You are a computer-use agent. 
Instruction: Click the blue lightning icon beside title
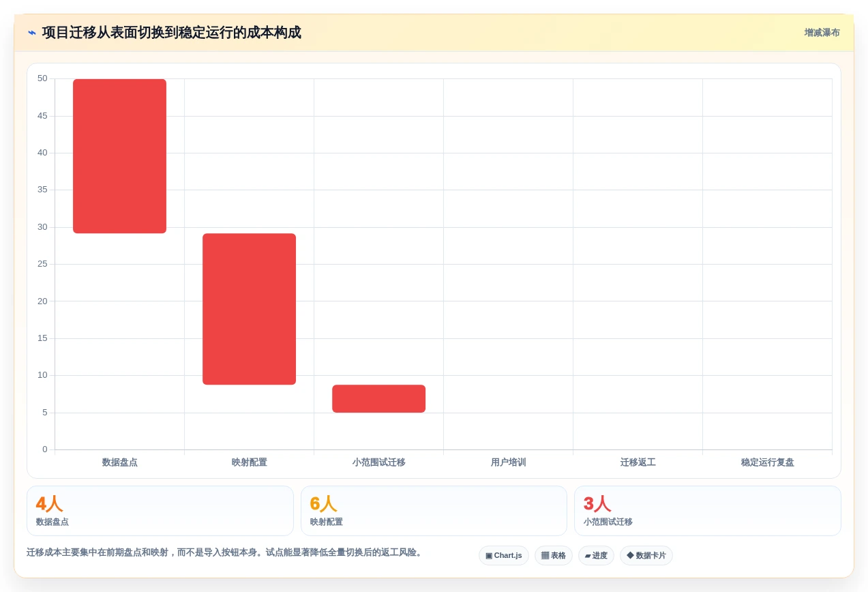32,33
